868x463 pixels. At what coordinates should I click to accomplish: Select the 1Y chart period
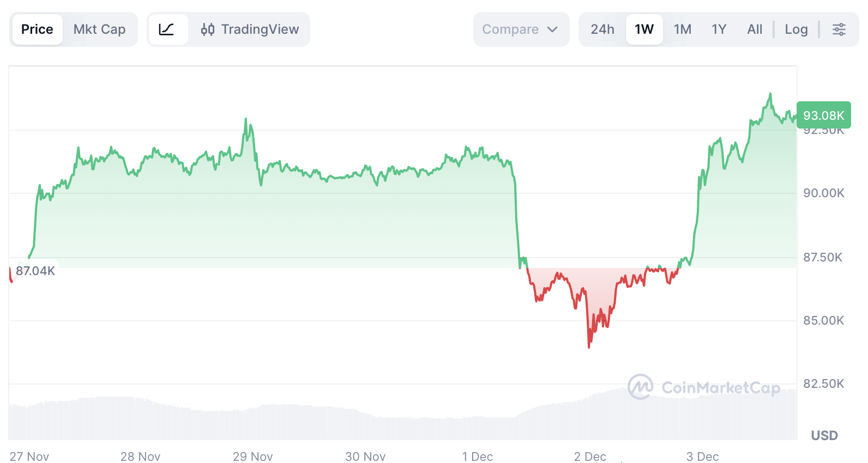pos(719,29)
